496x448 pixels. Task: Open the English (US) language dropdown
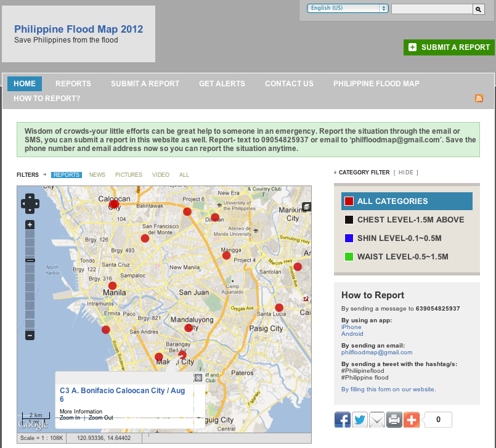pyautogui.click(x=348, y=8)
